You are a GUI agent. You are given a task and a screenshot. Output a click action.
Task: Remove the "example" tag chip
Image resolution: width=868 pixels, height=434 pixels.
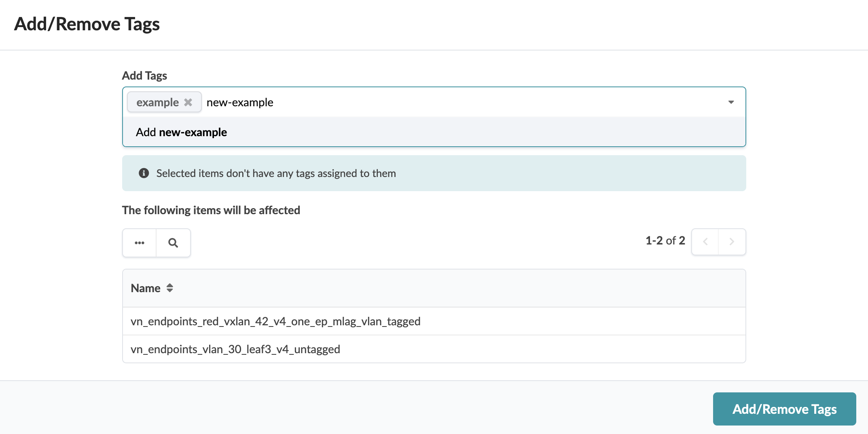click(188, 102)
